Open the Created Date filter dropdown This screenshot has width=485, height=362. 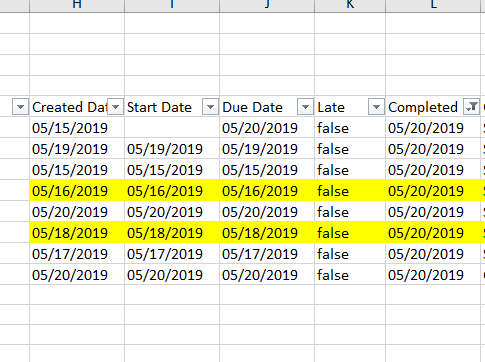point(115,107)
